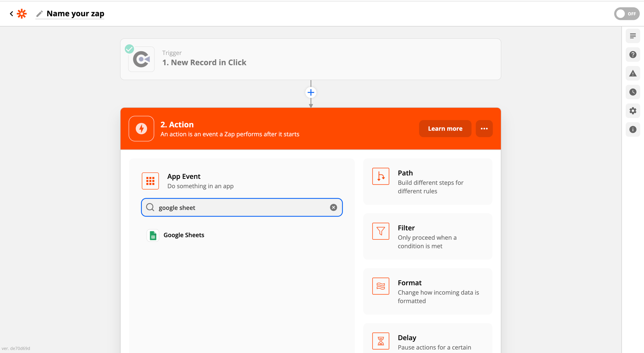Screen dimensions: 644x353
Task: Select the App Event heading
Action: click(x=184, y=176)
